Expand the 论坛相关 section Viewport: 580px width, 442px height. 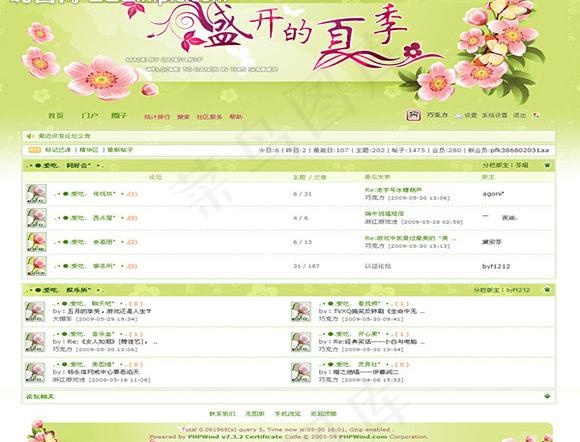547,396
